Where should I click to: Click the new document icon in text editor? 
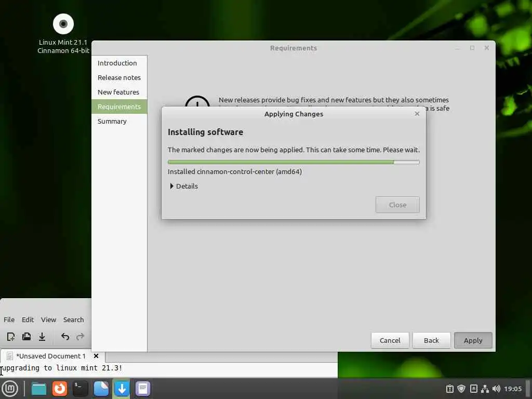coord(10,337)
